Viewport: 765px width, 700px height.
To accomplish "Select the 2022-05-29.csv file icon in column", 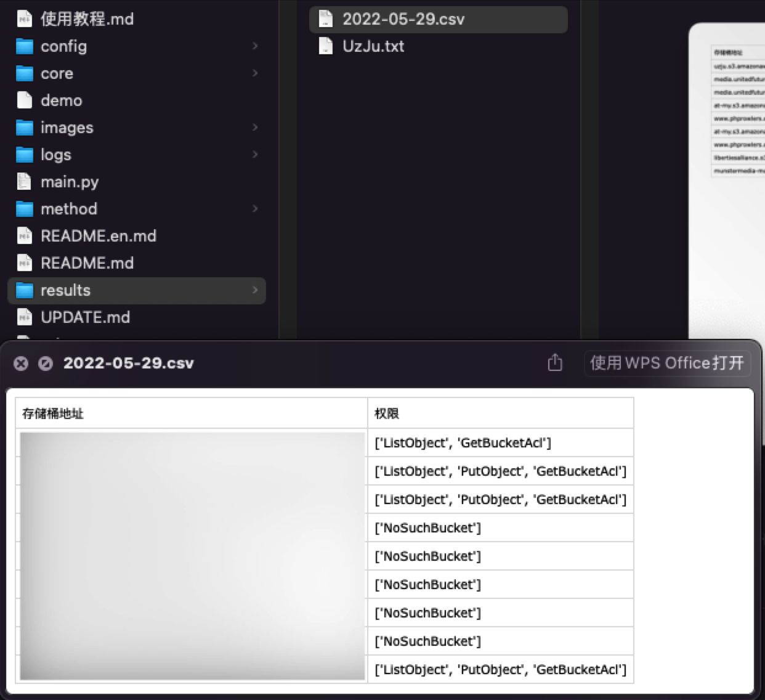I will point(326,19).
